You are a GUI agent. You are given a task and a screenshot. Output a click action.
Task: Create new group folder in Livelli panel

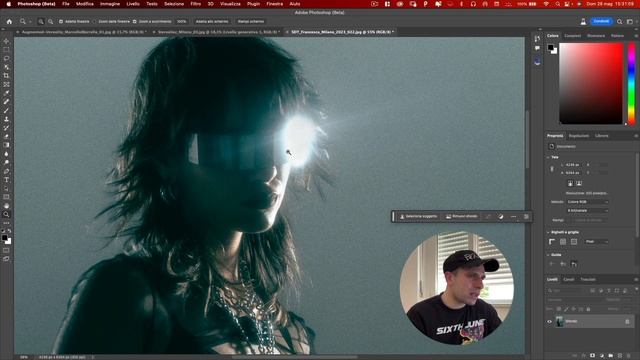pyautogui.click(x=611, y=356)
